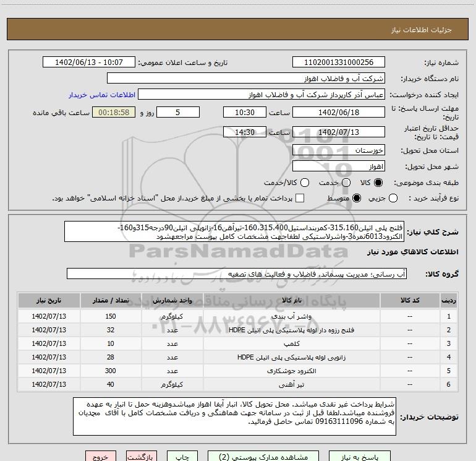Click the requester field عباس آذر کارپرداز
Image resolution: width=476 pixels, height=461 pixels.
coord(261,95)
